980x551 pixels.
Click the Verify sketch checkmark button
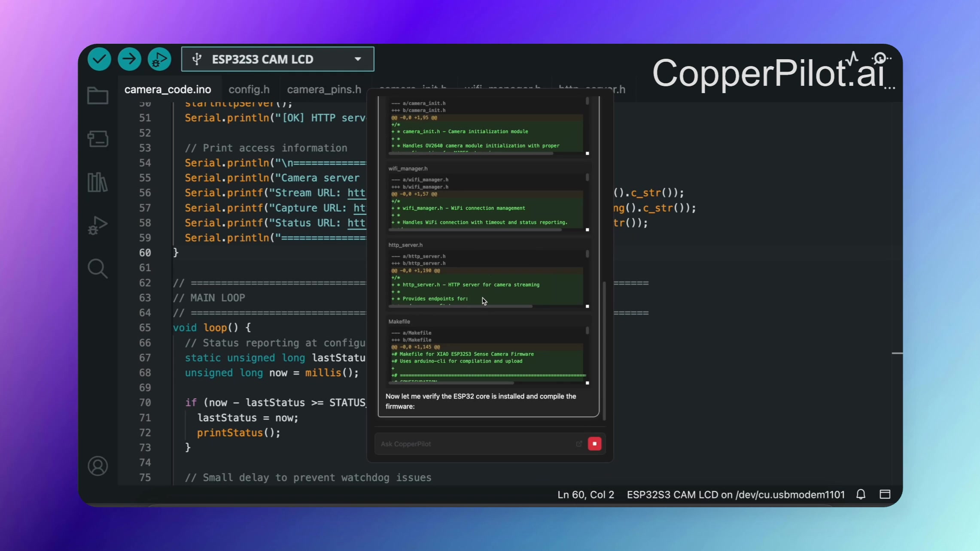[x=99, y=59]
